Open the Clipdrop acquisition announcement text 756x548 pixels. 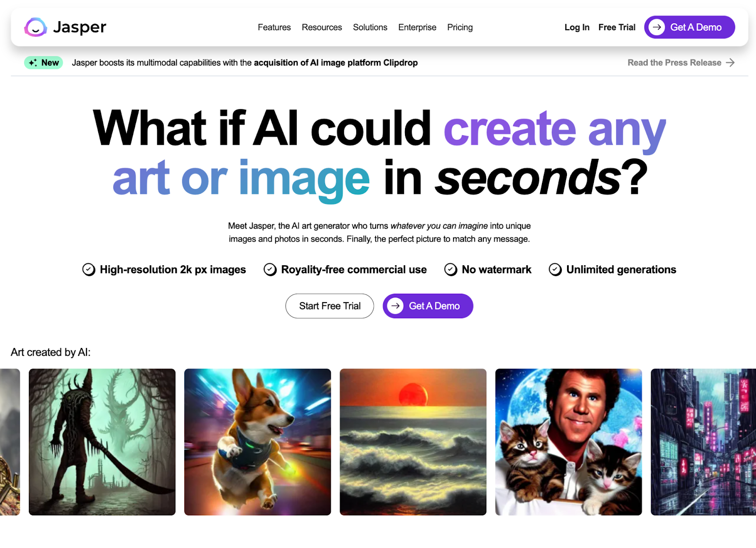pyautogui.click(x=245, y=63)
